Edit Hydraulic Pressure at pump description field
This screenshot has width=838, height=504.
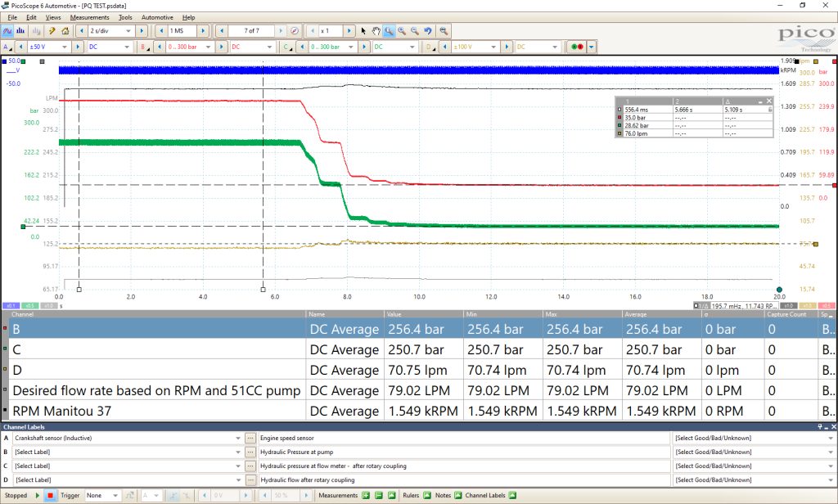(x=464, y=452)
